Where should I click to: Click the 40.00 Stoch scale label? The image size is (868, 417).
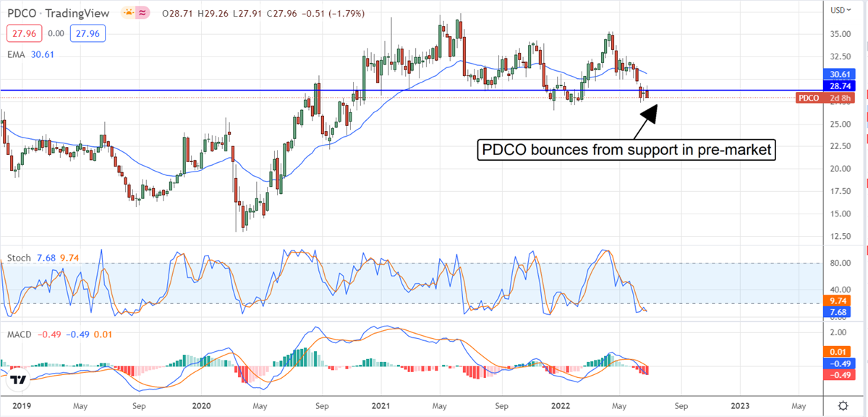coord(839,290)
